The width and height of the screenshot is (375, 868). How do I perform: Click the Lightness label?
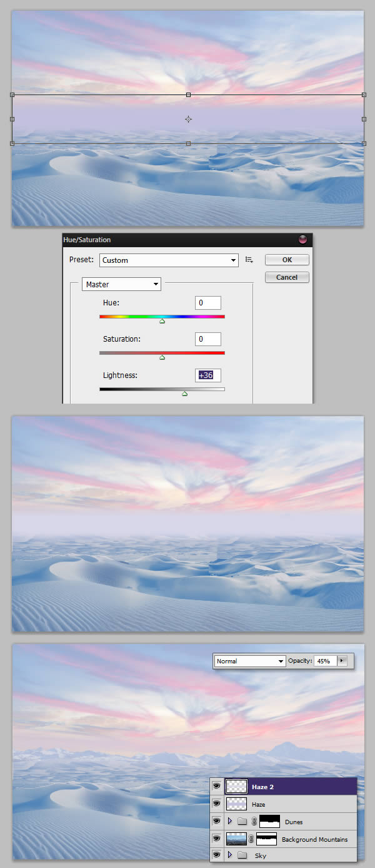[x=120, y=375]
